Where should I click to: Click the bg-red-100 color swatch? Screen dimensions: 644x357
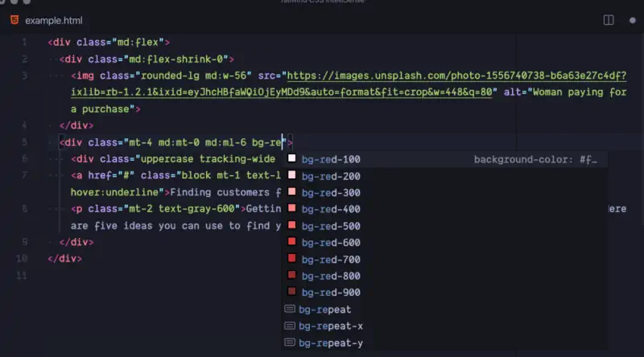(291, 158)
